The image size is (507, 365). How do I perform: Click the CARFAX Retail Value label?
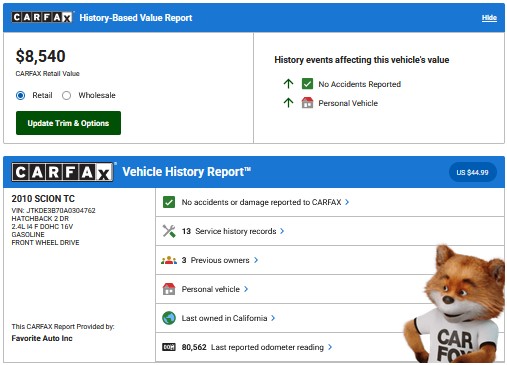point(47,73)
